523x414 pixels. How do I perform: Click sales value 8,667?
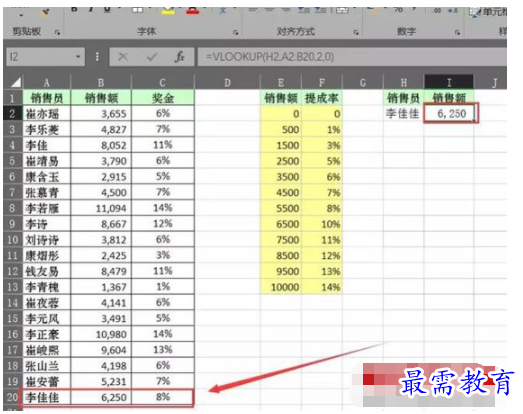click(101, 224)
